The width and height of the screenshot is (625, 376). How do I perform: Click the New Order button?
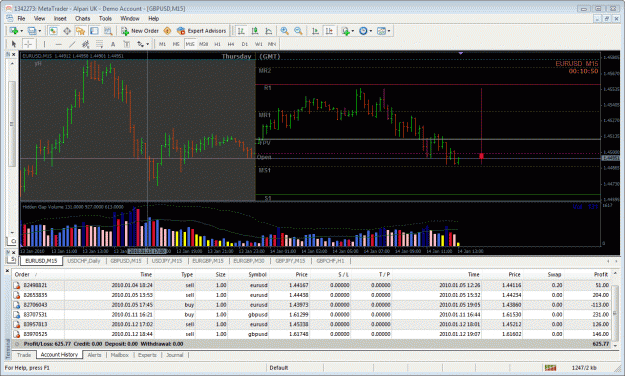[x=140, y=31]
